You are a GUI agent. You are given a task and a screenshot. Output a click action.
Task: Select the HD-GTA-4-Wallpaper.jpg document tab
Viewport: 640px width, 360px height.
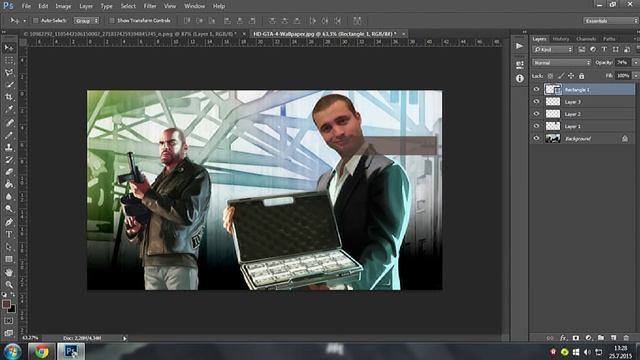324,34
